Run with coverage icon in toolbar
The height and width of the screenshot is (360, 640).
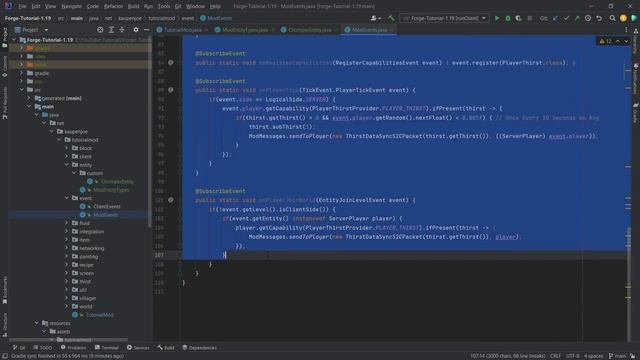click(518, 18)
